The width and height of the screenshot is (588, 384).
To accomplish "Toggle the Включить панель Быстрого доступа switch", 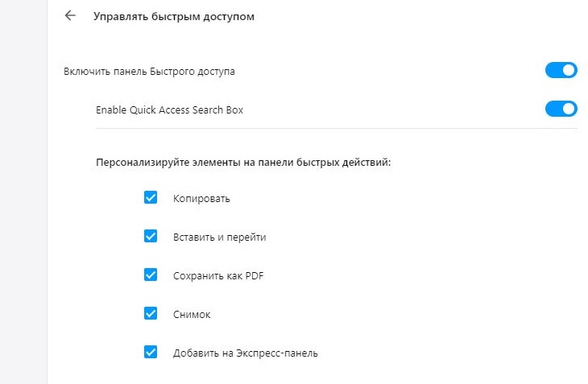I will (561, 70).
